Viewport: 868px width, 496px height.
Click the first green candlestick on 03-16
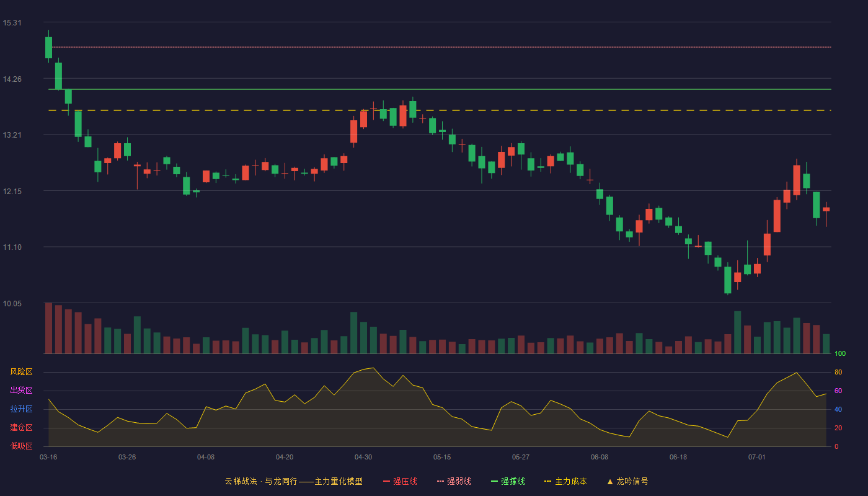[x=48, y=48]
